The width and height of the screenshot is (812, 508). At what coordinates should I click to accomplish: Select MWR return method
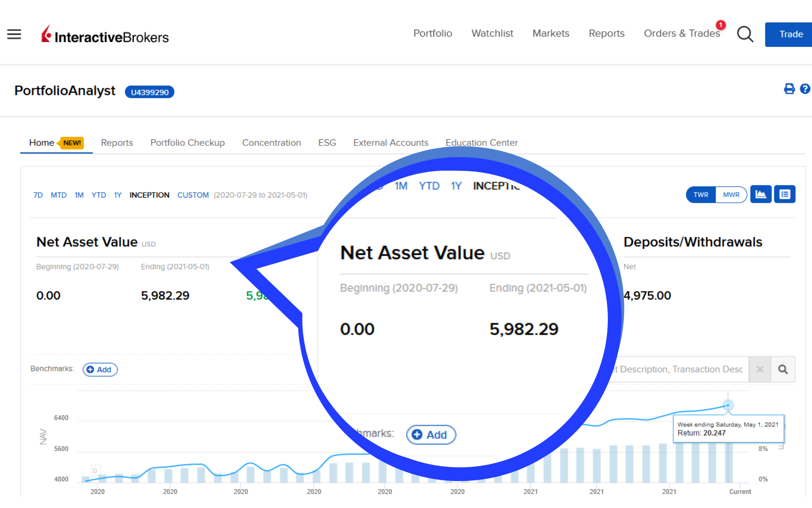[731, 195]
